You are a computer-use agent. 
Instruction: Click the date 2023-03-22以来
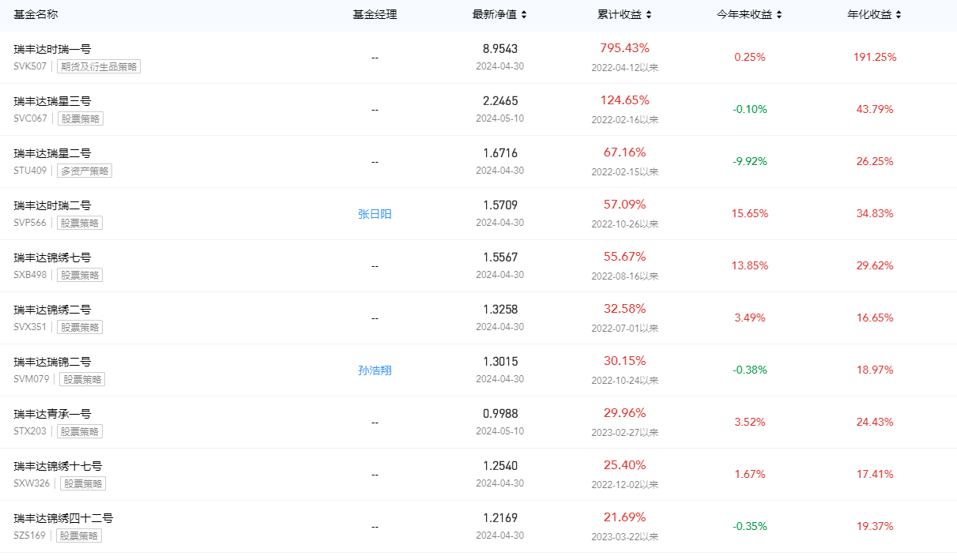pos(624,537)
